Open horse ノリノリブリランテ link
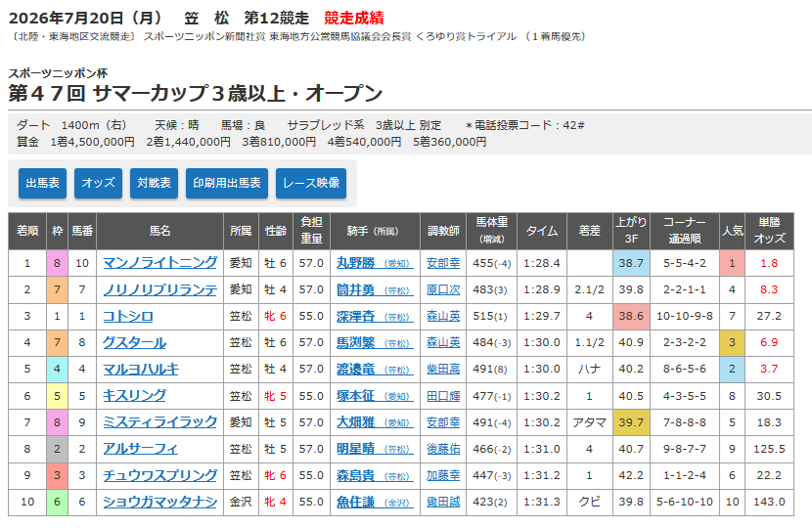Viewport: 812px width, 528px height. click(160, 289)
